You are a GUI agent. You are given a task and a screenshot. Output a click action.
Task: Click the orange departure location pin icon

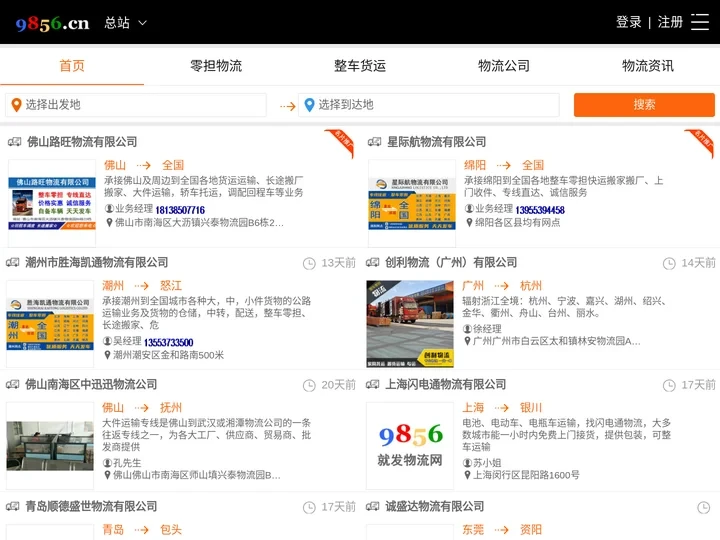(17, 105)
